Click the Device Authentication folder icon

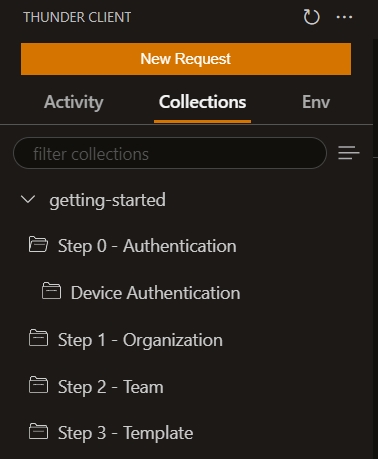point(51,291)
